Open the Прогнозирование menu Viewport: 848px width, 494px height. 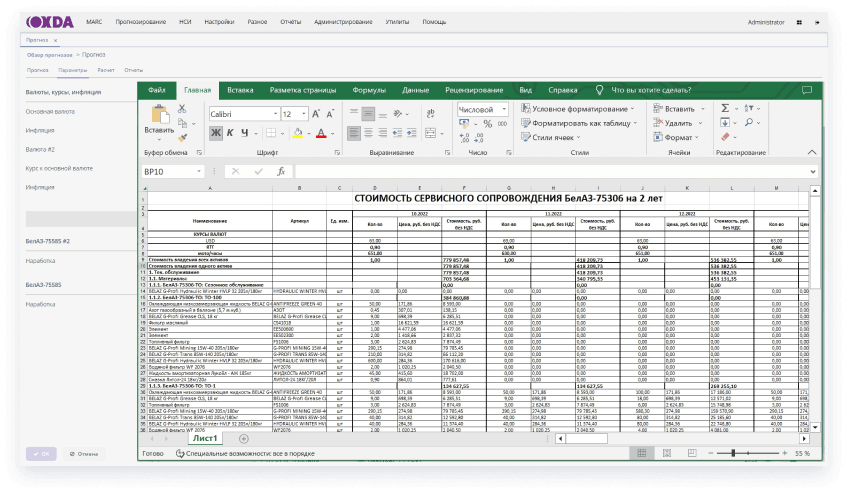pyautogui.click(x=141, y=22)
